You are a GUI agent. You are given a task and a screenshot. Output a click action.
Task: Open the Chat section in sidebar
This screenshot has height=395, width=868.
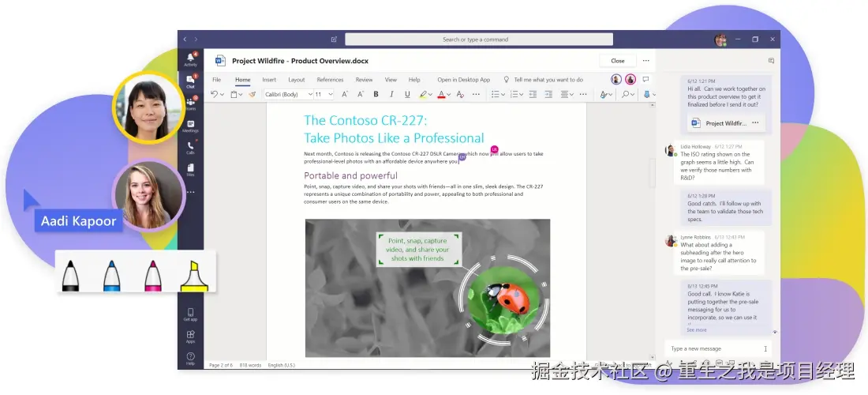[190, 82]
